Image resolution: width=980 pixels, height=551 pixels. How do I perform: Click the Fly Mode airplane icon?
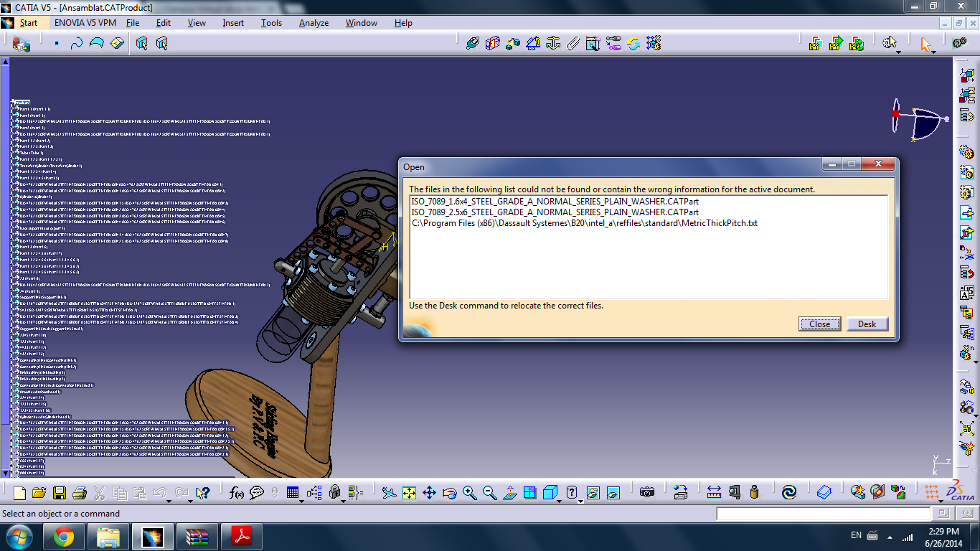(x=389, y=493)
